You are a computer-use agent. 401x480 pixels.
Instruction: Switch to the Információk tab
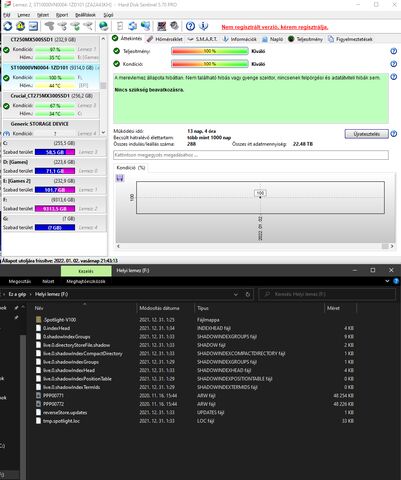coord(240,39)
